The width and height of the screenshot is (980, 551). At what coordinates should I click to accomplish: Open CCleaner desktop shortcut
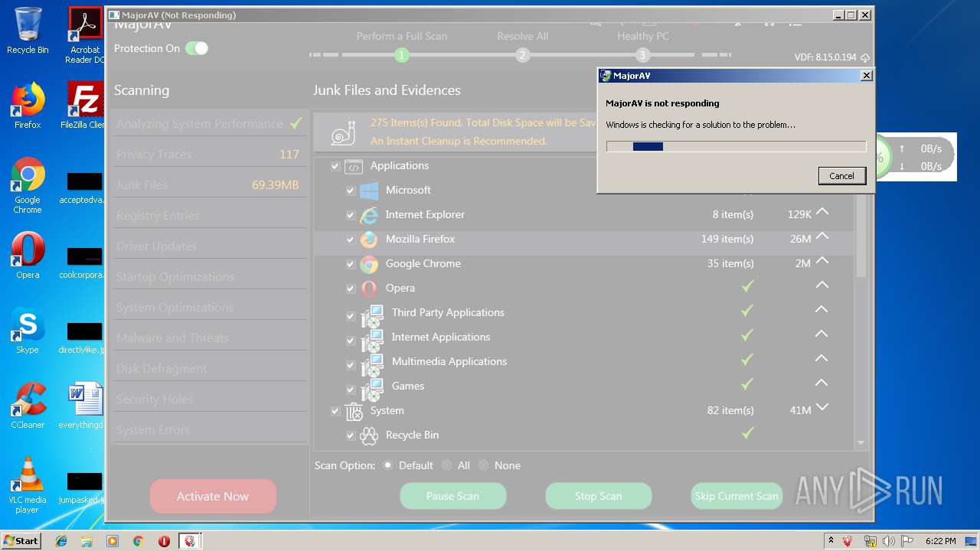pyautogui.click(x=28, y=406)
